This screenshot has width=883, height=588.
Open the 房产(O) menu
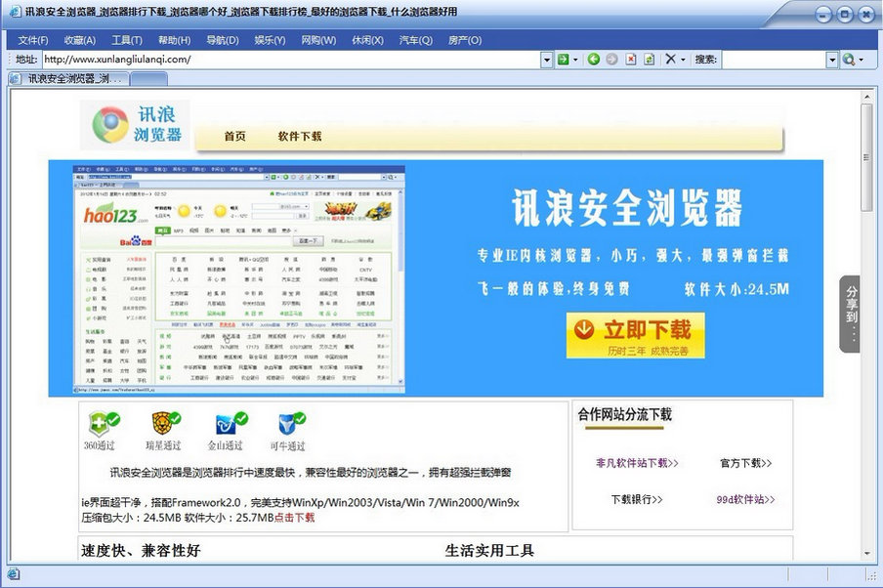[x=465, y=40]
